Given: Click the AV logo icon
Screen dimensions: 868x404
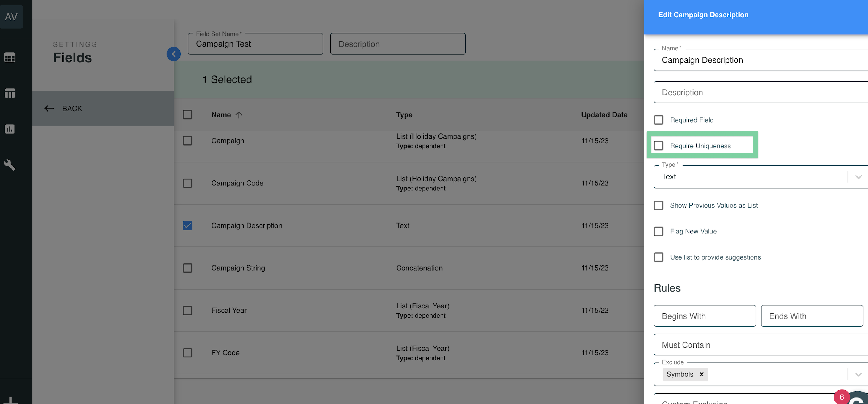Looking at the screenshot, I should [x=11, y=17].
